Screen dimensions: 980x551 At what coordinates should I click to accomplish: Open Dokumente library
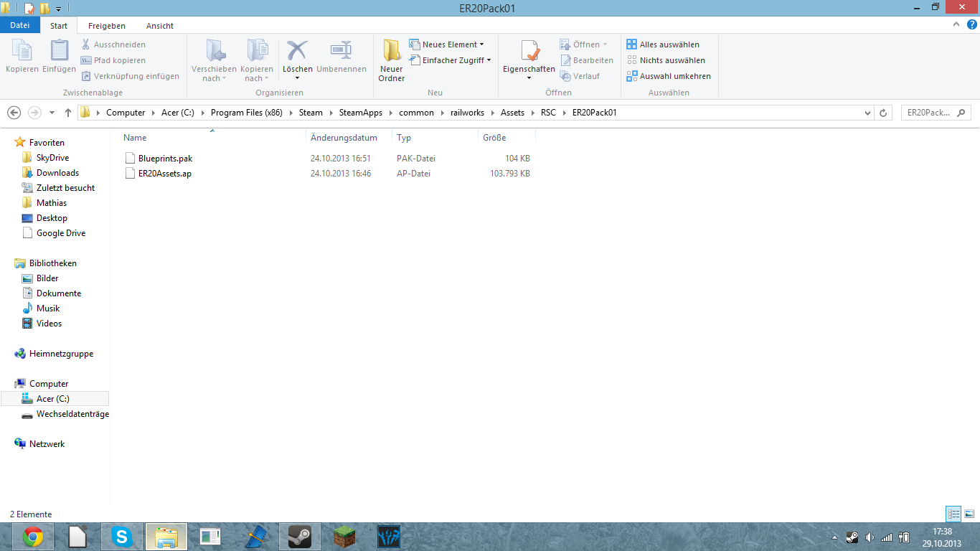coord(59,293)
